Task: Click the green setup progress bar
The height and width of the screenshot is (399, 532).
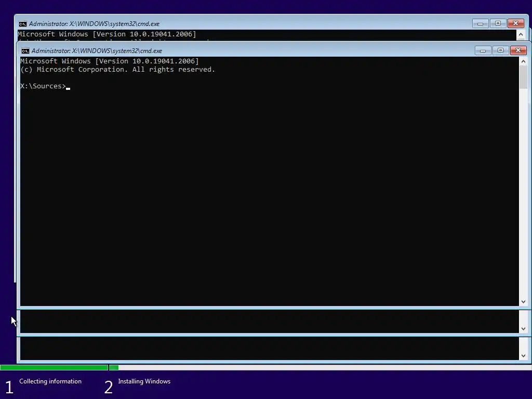Action: coord(59,367)
